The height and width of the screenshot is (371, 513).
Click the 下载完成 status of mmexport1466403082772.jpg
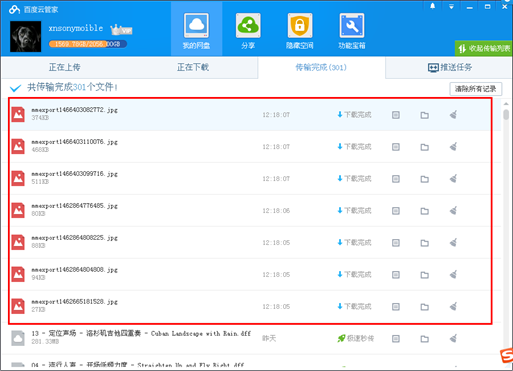(354, 115)
